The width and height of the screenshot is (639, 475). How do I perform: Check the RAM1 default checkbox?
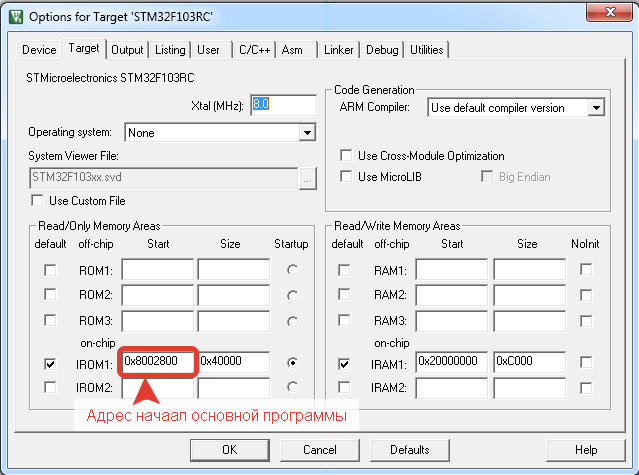(x=344, y=270)
